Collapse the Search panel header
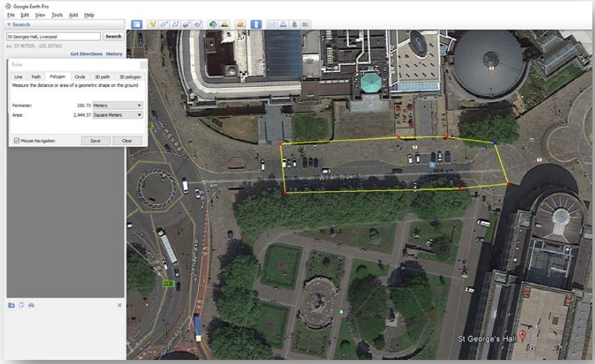 coord(9,24)
